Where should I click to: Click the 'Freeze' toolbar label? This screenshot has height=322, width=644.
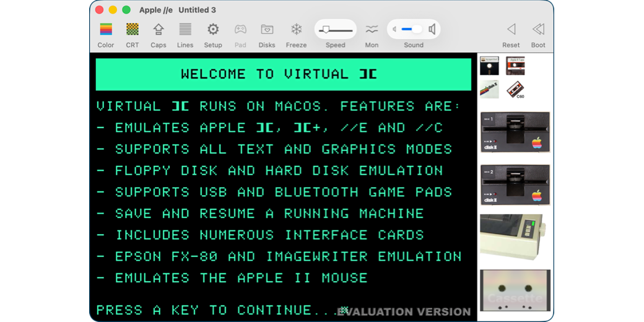tap(296, 45)
